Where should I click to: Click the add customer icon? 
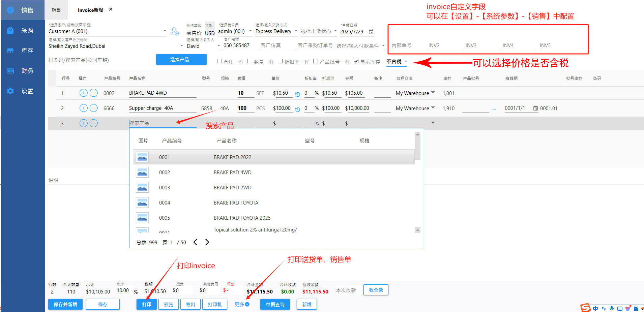click(174, 31)
